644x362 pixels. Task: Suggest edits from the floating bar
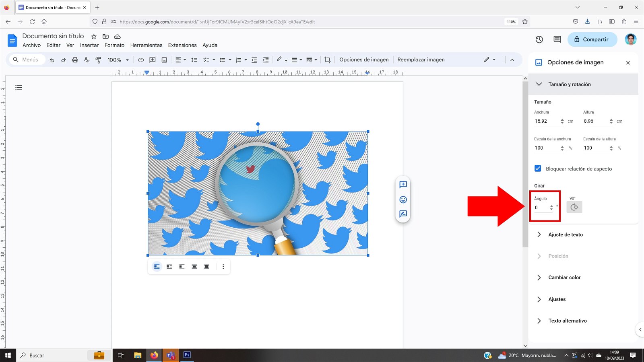tap(403, 214)
